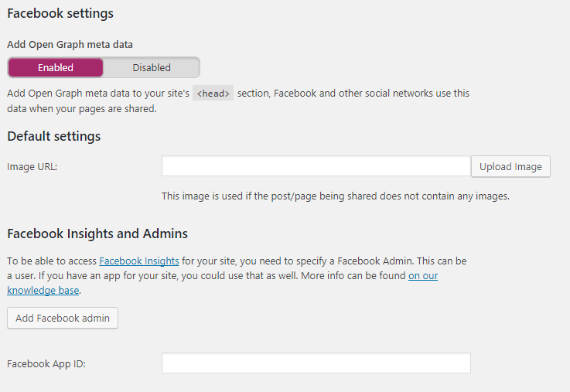Click Add Facebook admin button

tap(63, 318)
